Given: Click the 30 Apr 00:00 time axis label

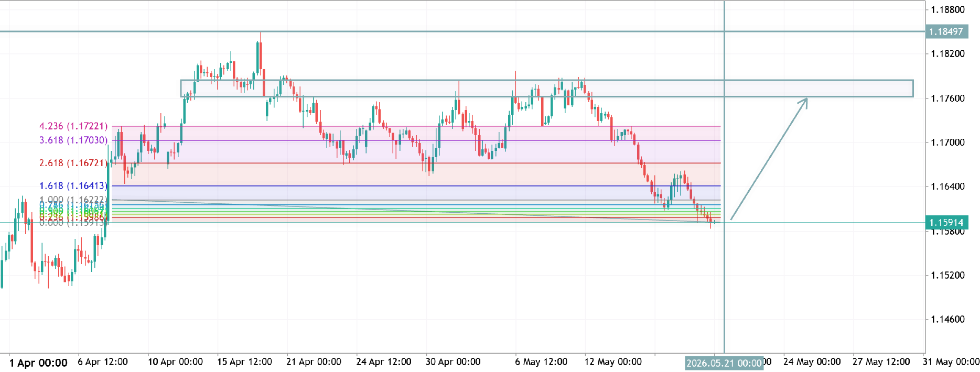Looking at the screenshot, I should point(453,362).
